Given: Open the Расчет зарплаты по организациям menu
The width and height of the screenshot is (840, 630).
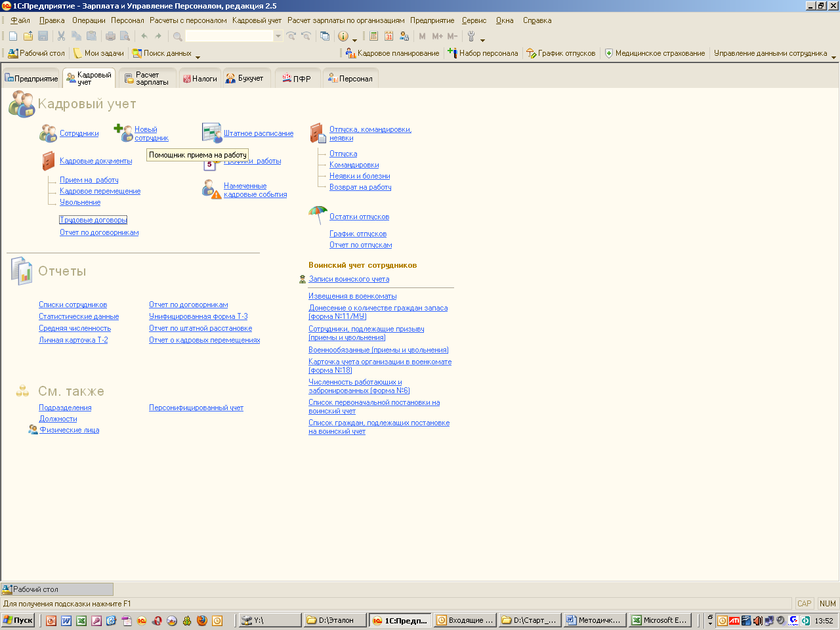Looking at the screenshot, I should coord(346,20).
